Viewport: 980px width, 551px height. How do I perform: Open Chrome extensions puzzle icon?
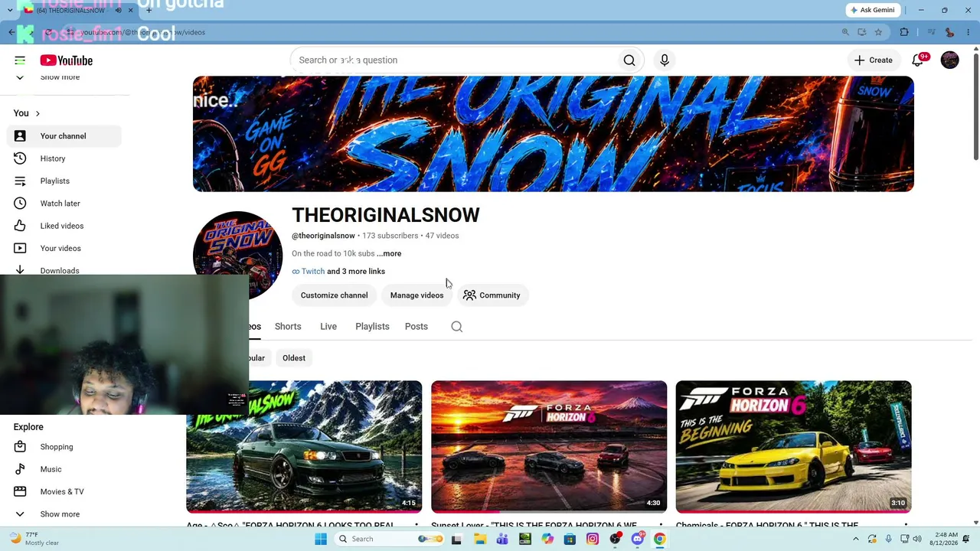click(904, 32)
